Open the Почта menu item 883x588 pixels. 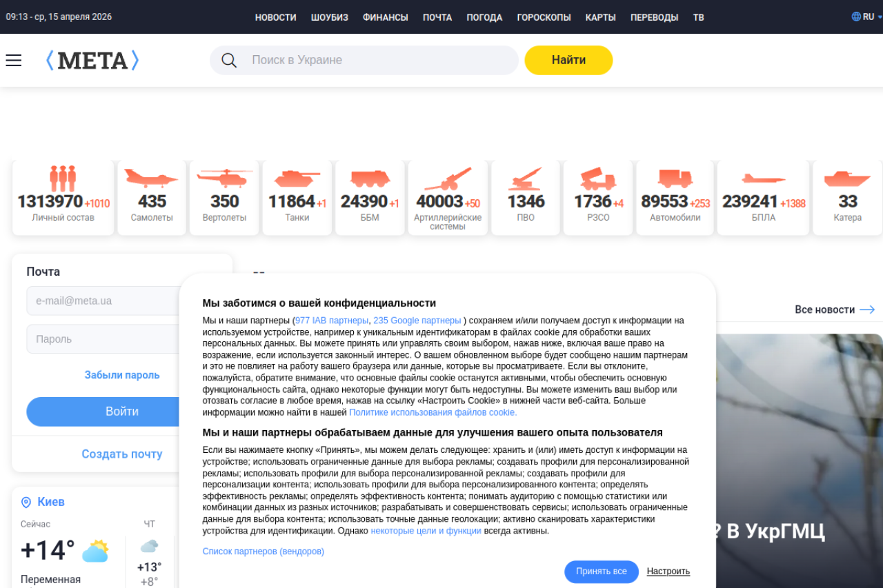click(437, 17)
